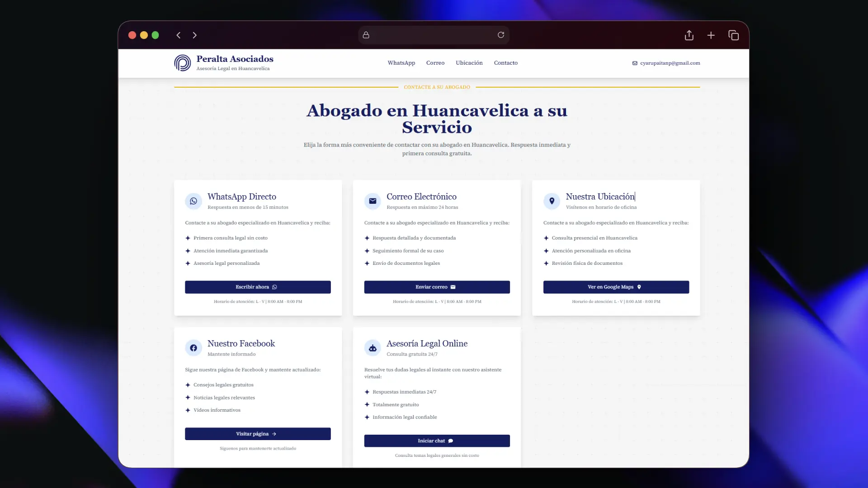This screenshot has height=488, width=868.
Task: Click the tab overview icon
Action: 733,35
